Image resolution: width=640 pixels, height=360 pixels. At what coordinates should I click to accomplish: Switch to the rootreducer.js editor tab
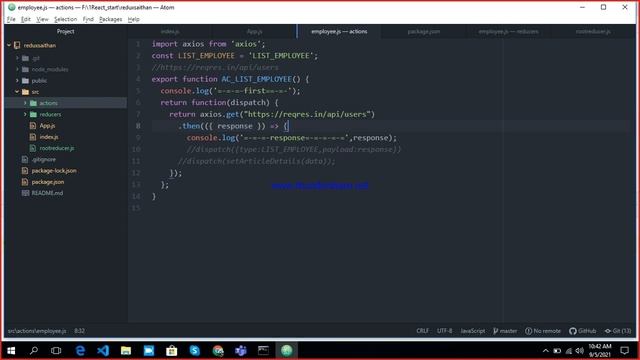(x=593, y=31)
